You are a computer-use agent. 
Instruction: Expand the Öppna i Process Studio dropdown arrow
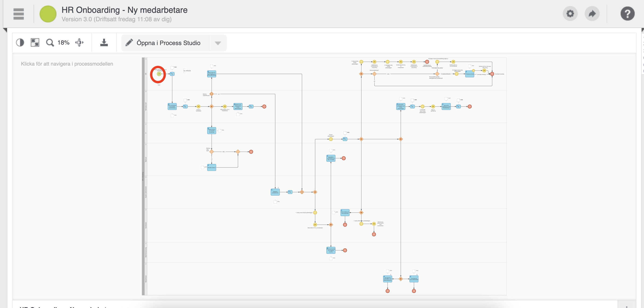point(218,43)
